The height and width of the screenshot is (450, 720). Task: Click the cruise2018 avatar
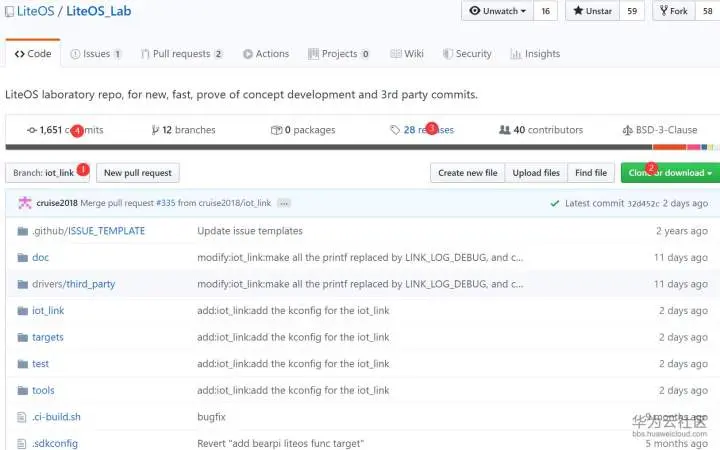click(25, 203)
